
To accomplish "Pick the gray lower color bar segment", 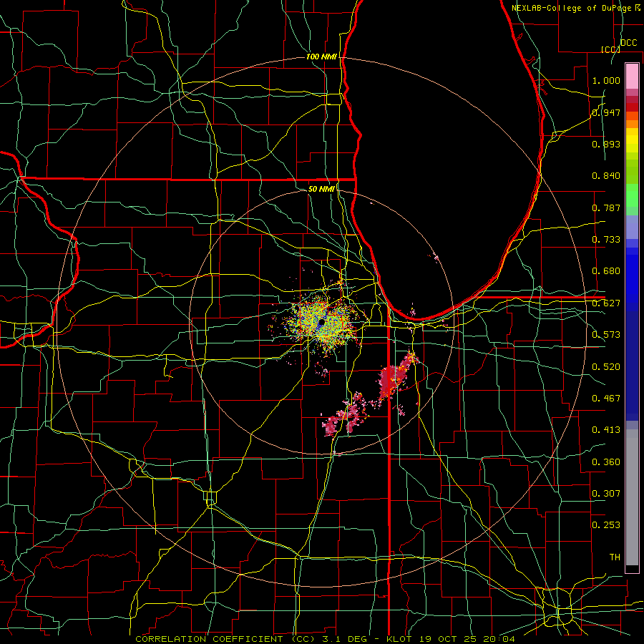I will pos(632,497).
